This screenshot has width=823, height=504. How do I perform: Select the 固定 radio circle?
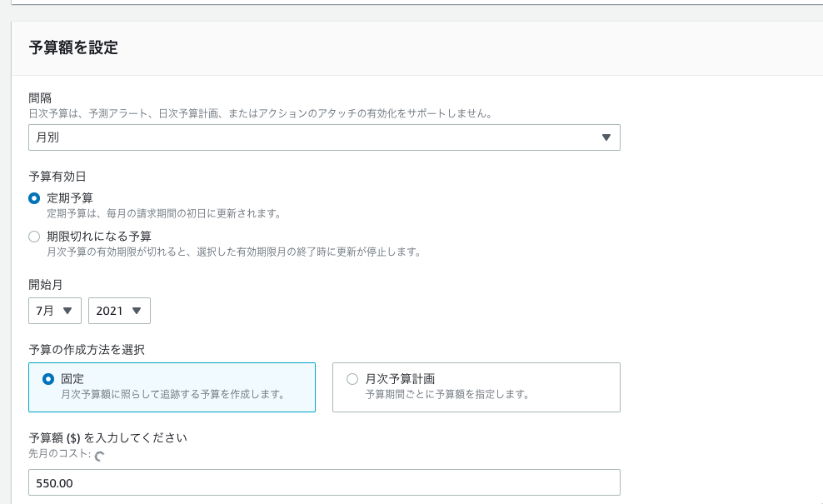pos(48,379)
